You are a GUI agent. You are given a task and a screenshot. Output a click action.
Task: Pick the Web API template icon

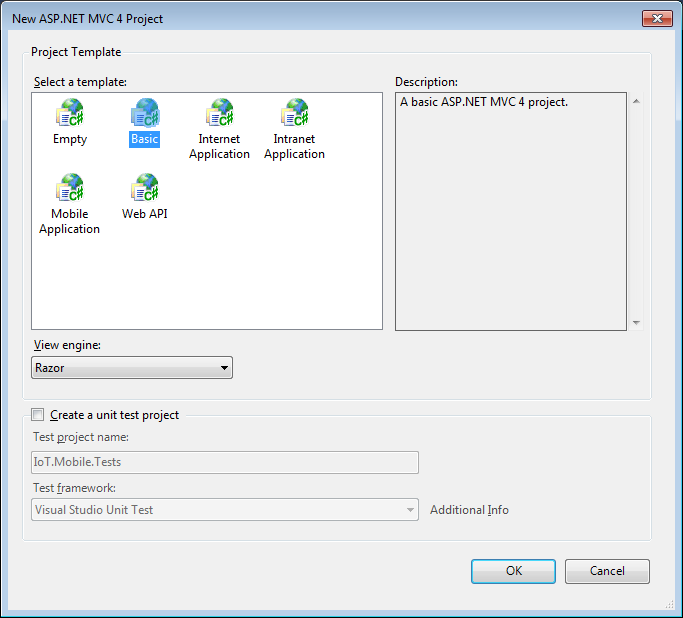click(x=145, y=187)
